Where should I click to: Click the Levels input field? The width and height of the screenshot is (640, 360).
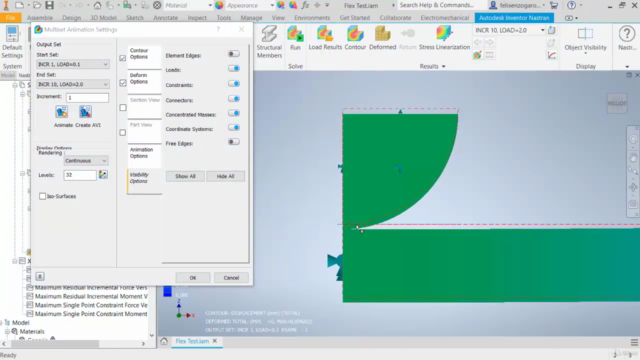click(x=80, y=175)
